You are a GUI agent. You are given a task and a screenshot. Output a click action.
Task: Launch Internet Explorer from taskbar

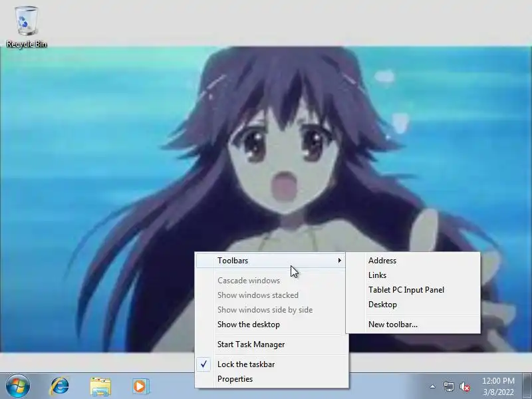[60, 386]
